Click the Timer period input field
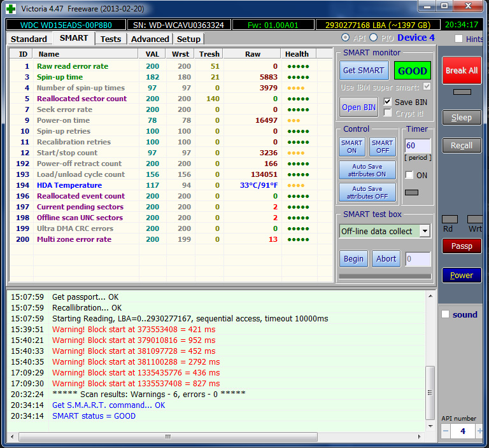Viewport: 489px width, 448px height. click(417, 146)
